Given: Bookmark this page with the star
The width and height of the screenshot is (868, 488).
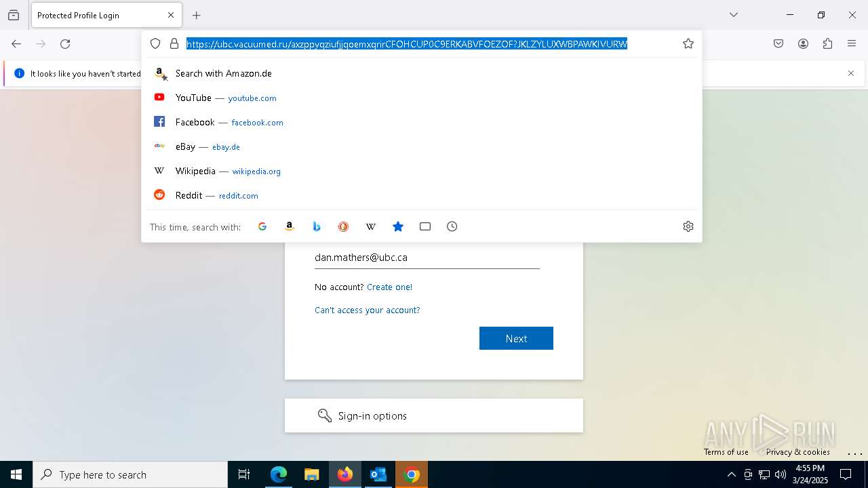Looking at the screenshot, I should pos(688,43).
